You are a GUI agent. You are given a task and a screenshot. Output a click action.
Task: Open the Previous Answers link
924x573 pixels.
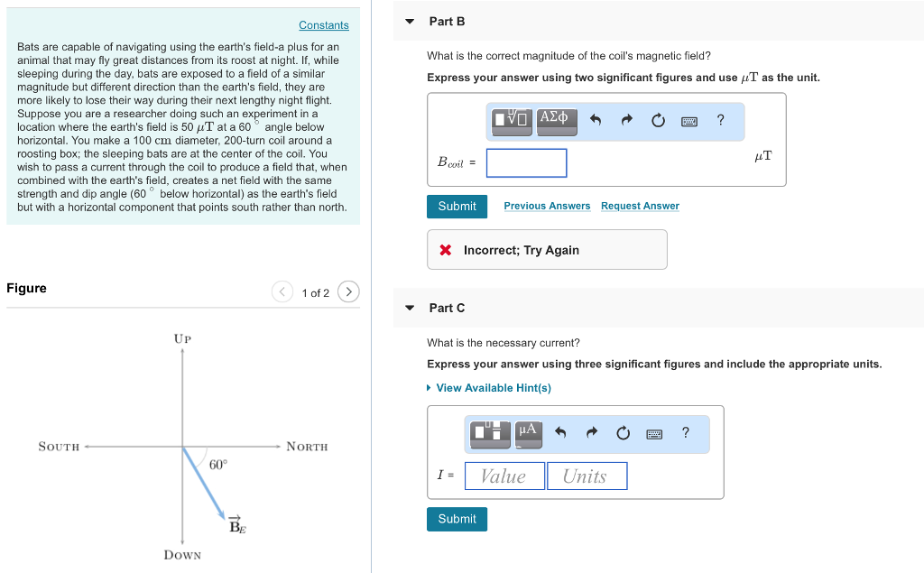(x=546, y=206)
